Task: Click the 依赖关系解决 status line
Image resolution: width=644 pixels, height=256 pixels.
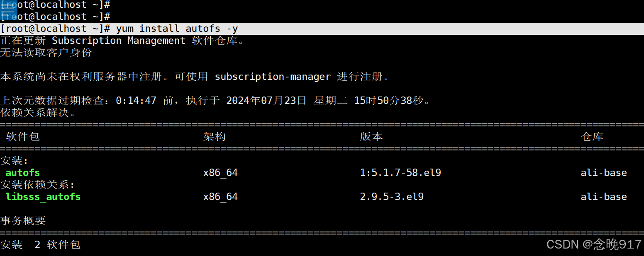Action: 38,113
